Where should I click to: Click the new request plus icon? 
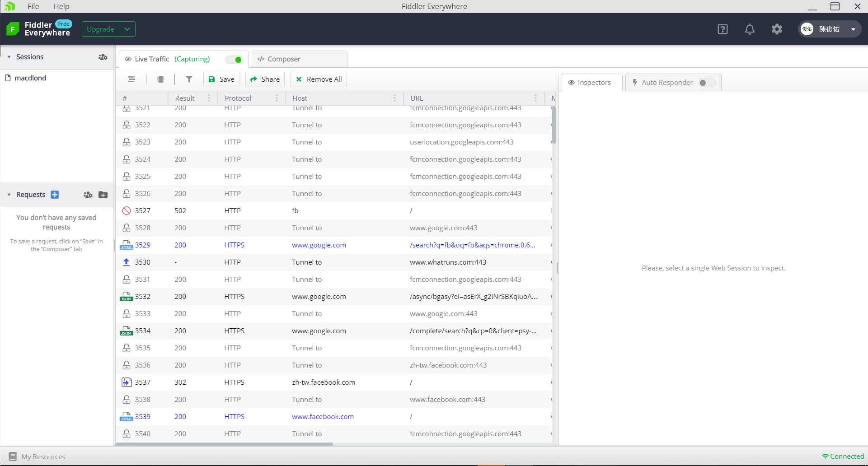tap(55, 195)
